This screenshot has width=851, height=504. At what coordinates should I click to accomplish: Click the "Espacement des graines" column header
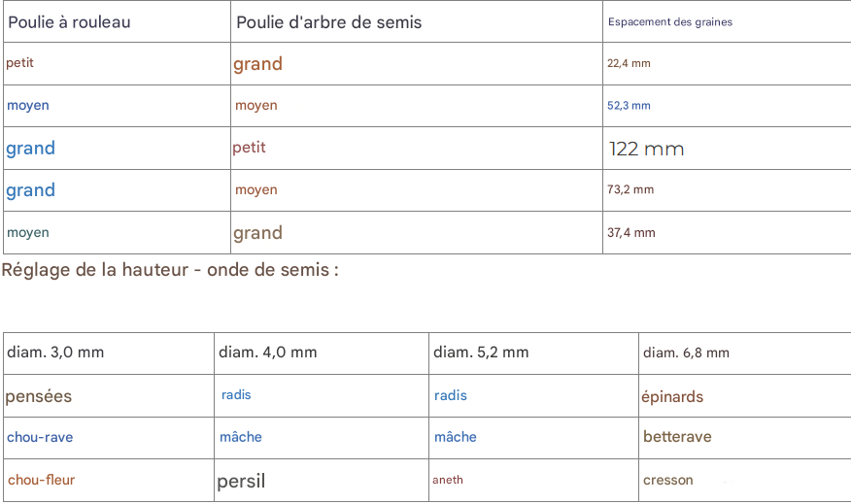click(670, 22)
